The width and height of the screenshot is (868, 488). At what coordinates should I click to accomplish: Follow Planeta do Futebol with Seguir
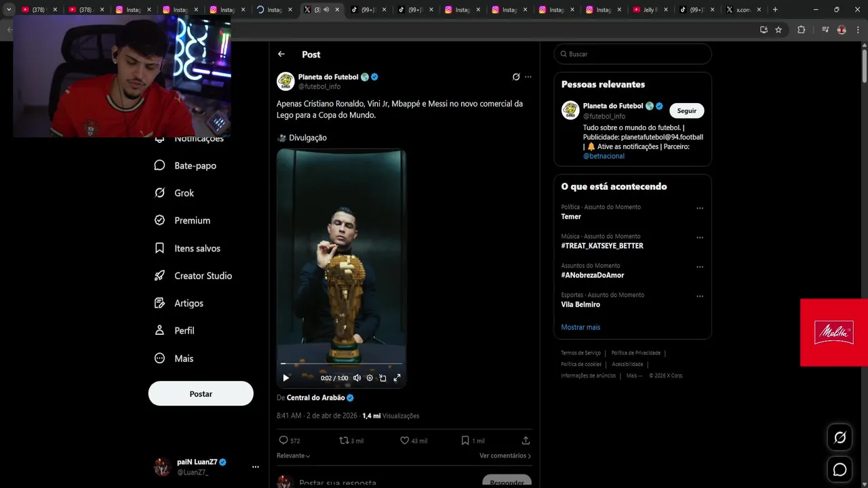point(687,111)
